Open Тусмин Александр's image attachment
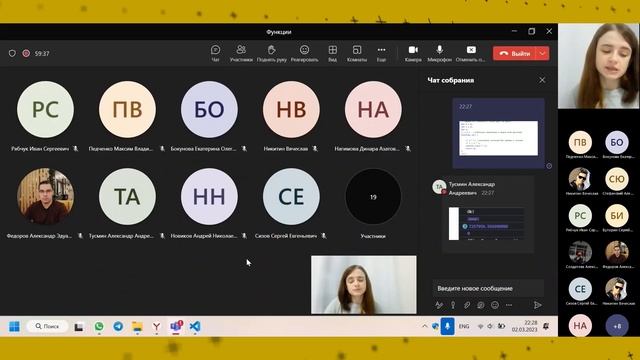Image resolution: width=640 pixels, height=360 pixels. tap(487, 224)
